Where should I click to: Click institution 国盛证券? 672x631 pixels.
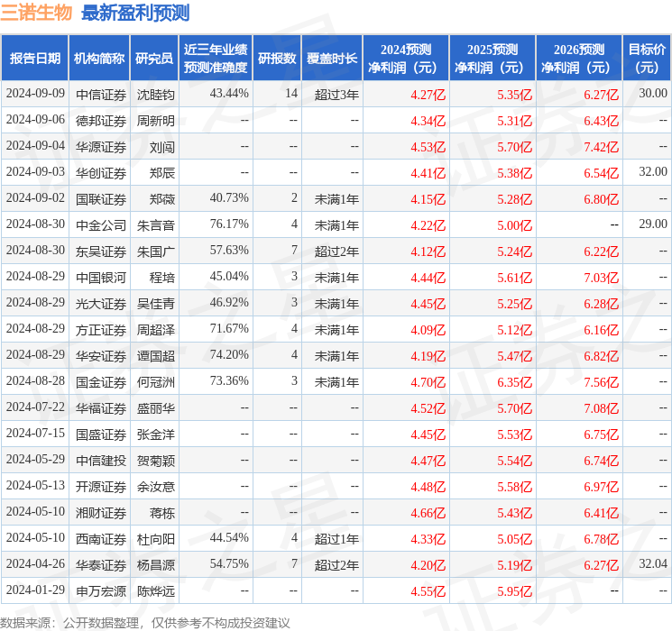coord(101,434)
